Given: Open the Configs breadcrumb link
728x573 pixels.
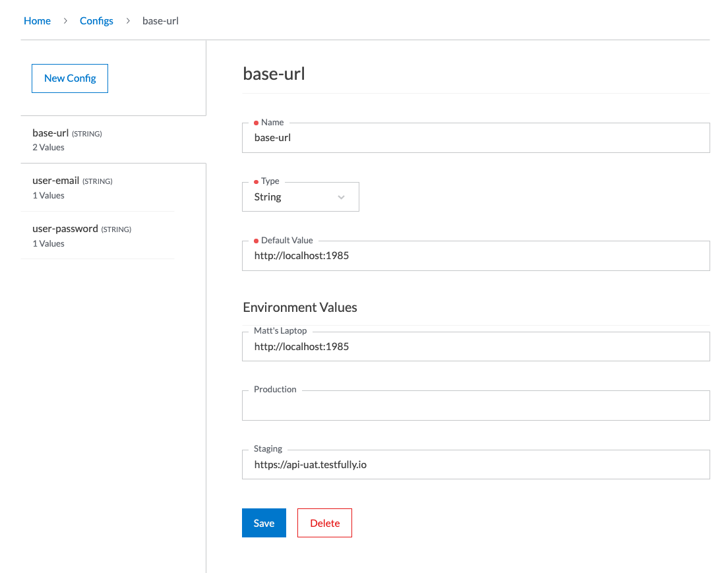Looking at the screenshot, I should click(x=96, y=21).
